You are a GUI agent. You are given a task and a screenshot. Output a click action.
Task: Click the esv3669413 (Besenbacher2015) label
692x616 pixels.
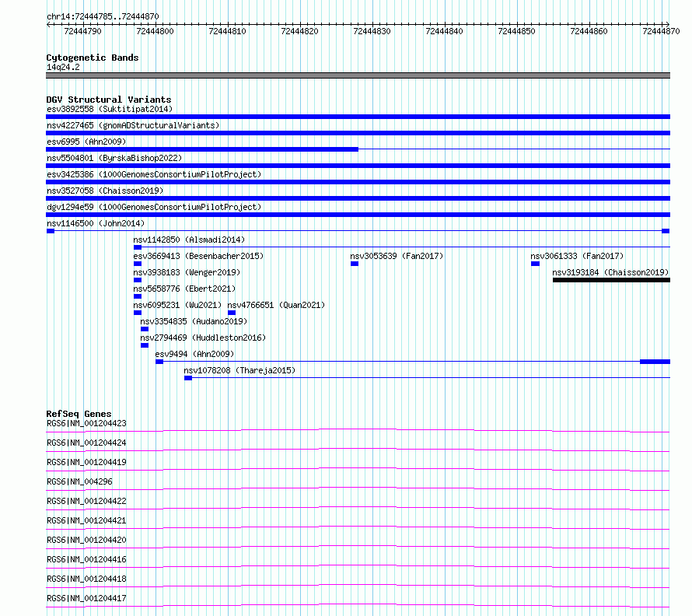pos(198,256)
